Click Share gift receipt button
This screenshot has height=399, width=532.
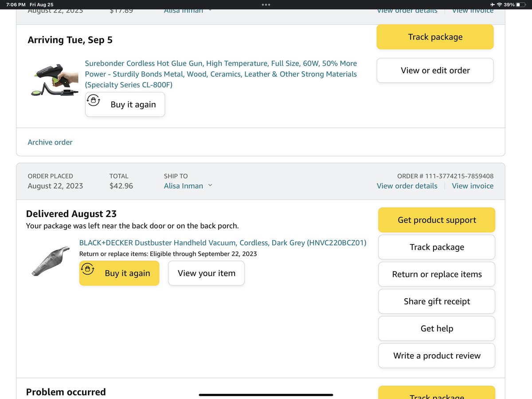pyautogui.click(x=437, y=301)
